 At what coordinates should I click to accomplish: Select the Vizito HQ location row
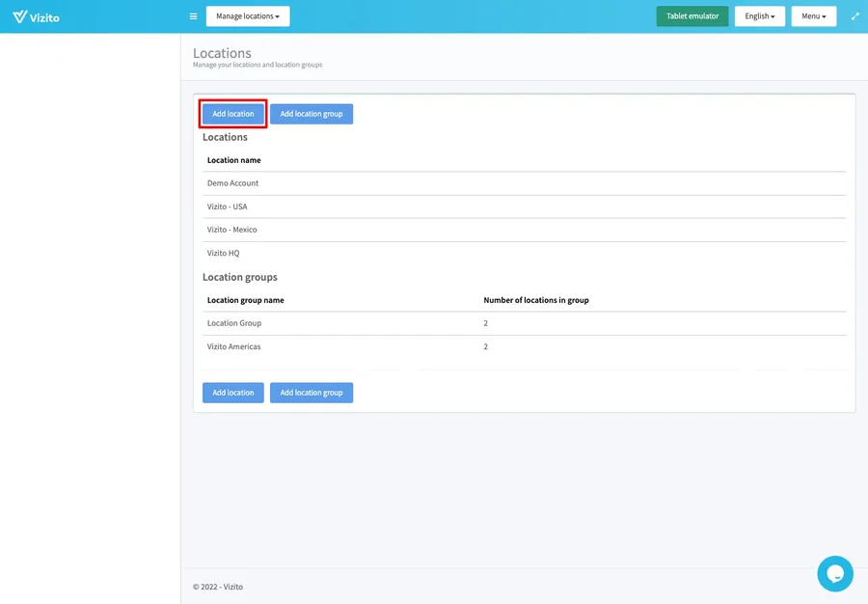[x=223, y=253]
